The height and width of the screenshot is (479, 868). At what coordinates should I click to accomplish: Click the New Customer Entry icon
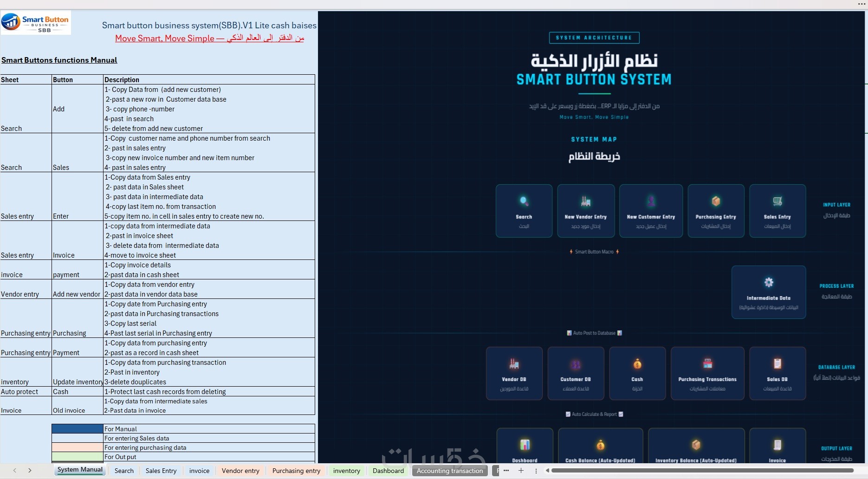(x=651, y=201)
